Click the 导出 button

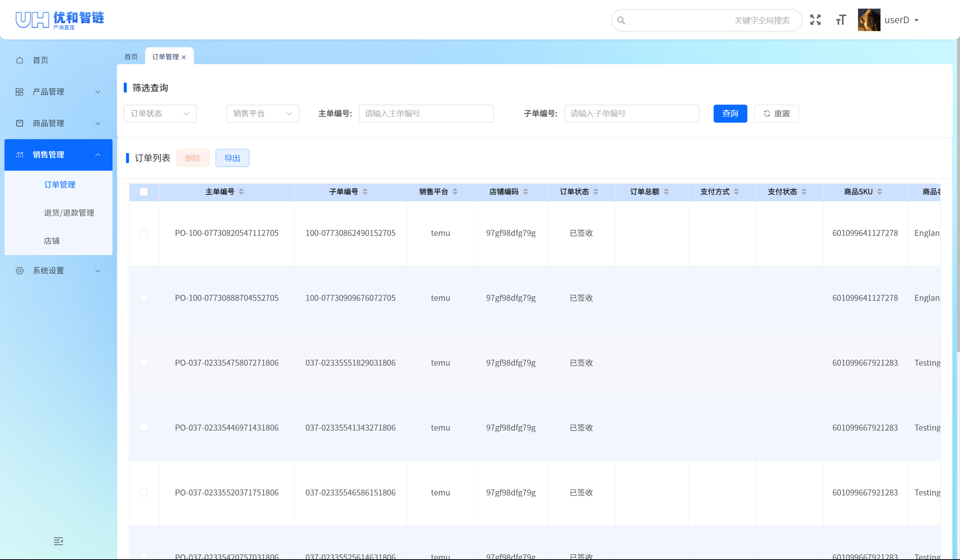pyautogui.click(x=232, y=158)
